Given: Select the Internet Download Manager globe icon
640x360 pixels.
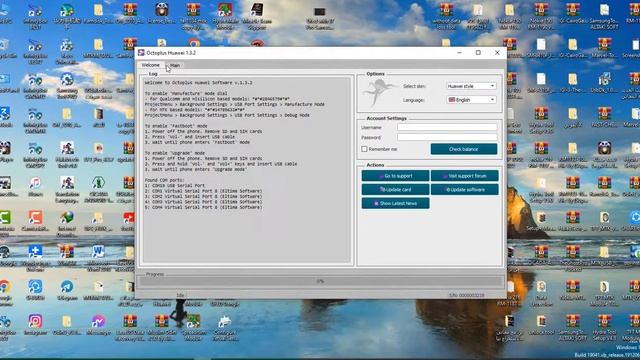Looking at the screenshot, I should coord(67,218).
